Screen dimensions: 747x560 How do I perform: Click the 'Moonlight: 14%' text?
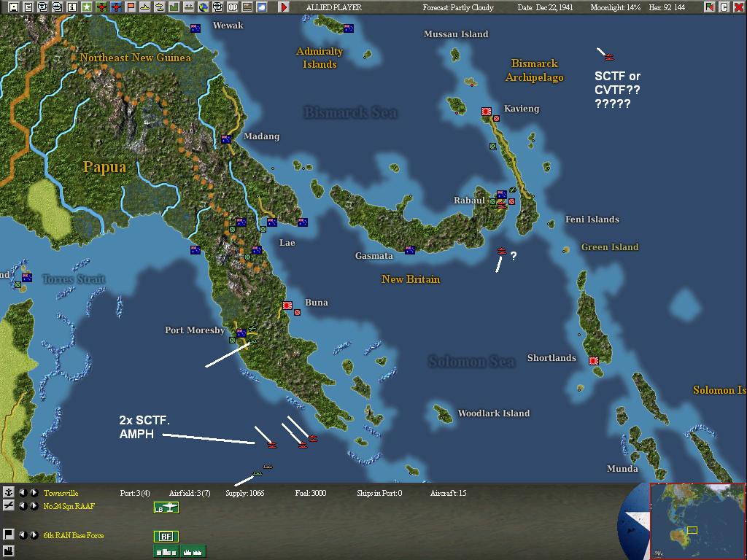616,7
